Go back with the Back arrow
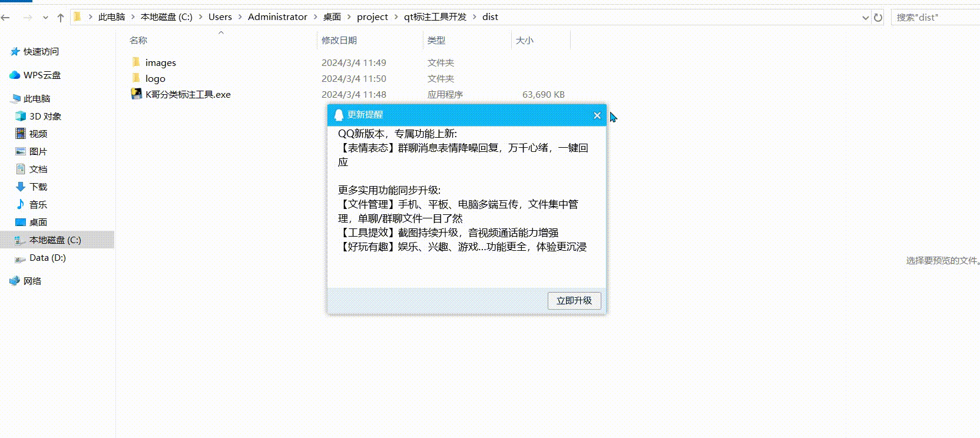 click(5, 18)
